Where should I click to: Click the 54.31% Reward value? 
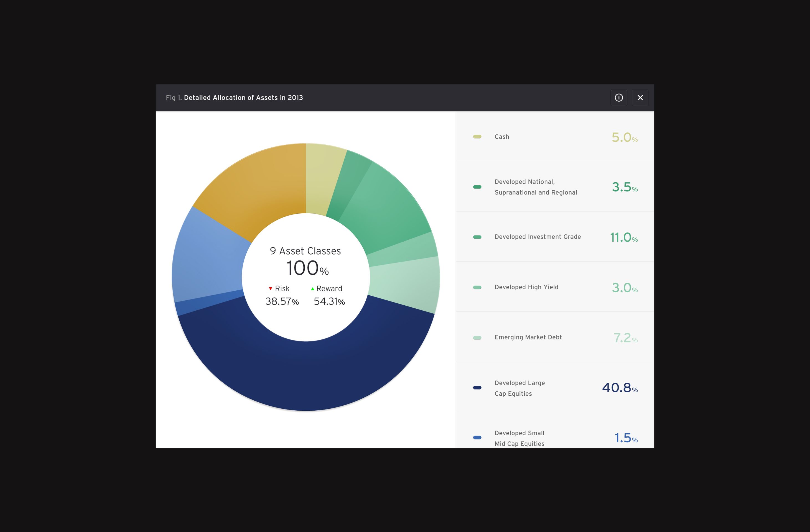329,301
